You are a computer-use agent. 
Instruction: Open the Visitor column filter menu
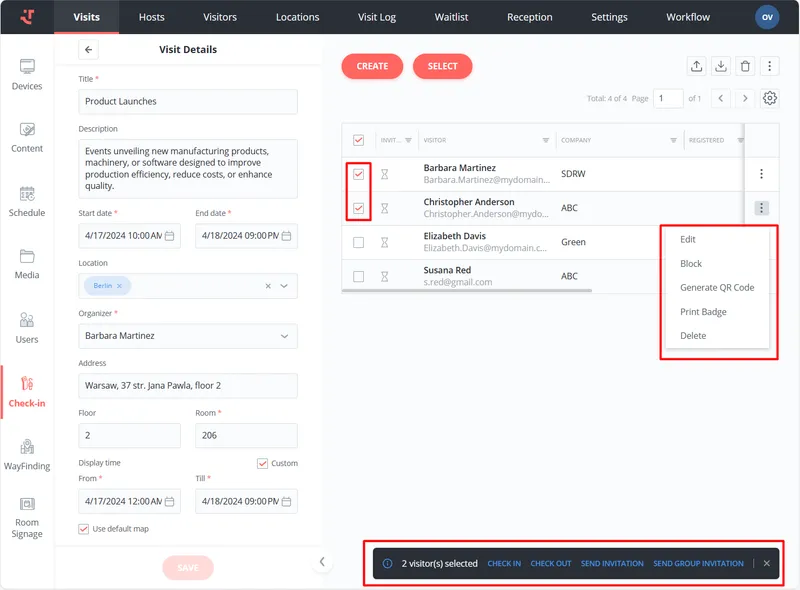(x=545, y=140)
